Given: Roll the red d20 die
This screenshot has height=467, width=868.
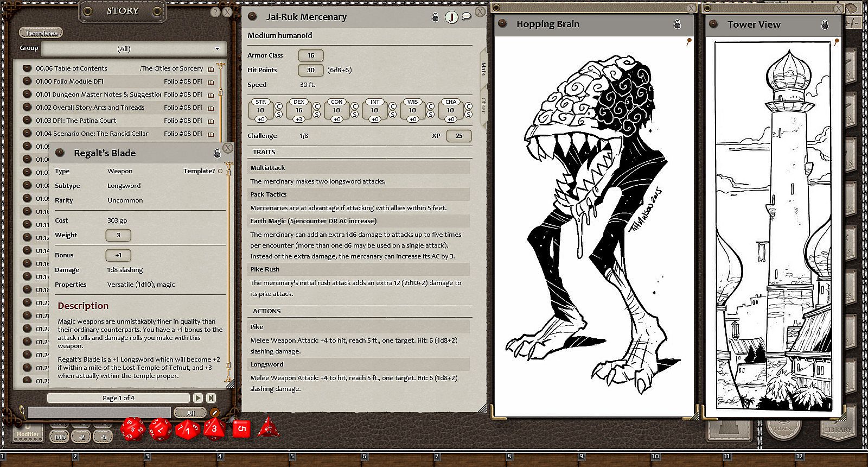Looking at the screenshot, I should click(x=132, y=429).
